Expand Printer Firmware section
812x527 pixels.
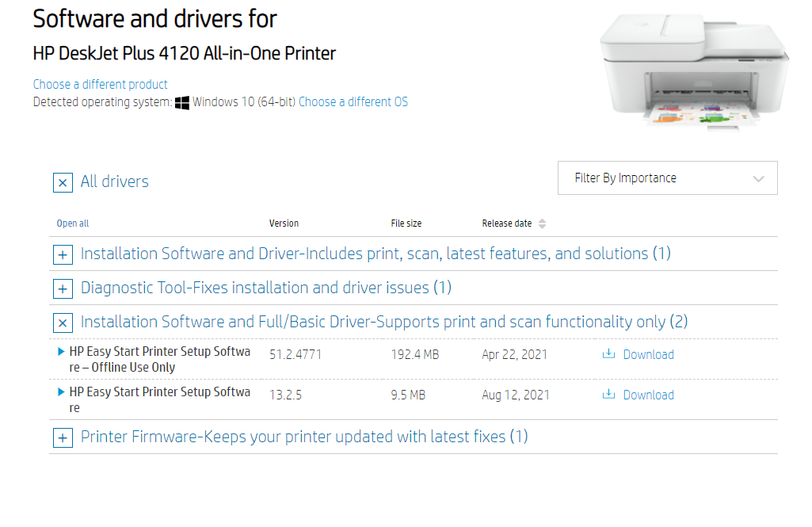(x=63, y=438)
